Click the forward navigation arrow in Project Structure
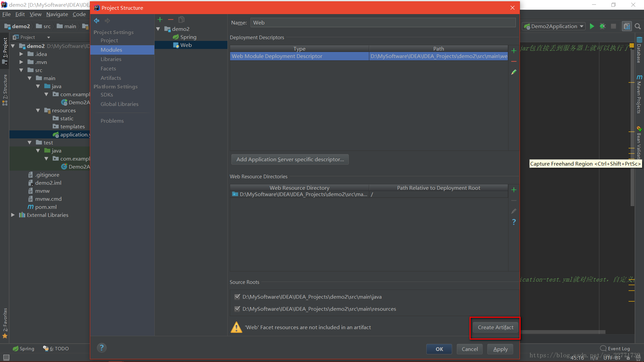644x362 pixels. pyautogui.click(x=107, y=21)
